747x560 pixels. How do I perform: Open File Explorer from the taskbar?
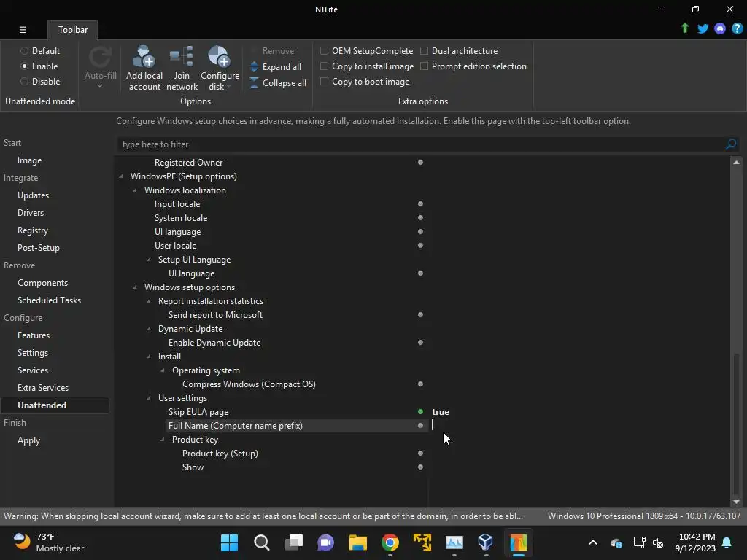coord(357,542)
